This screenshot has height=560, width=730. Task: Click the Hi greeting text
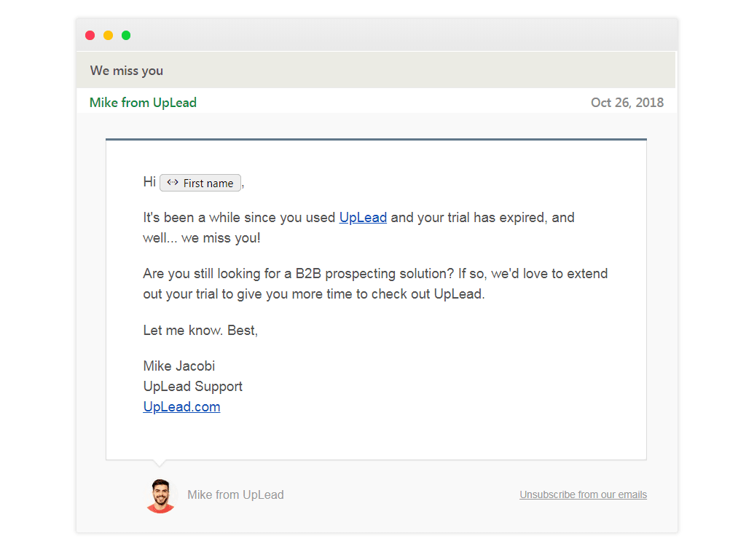point(149,181)
